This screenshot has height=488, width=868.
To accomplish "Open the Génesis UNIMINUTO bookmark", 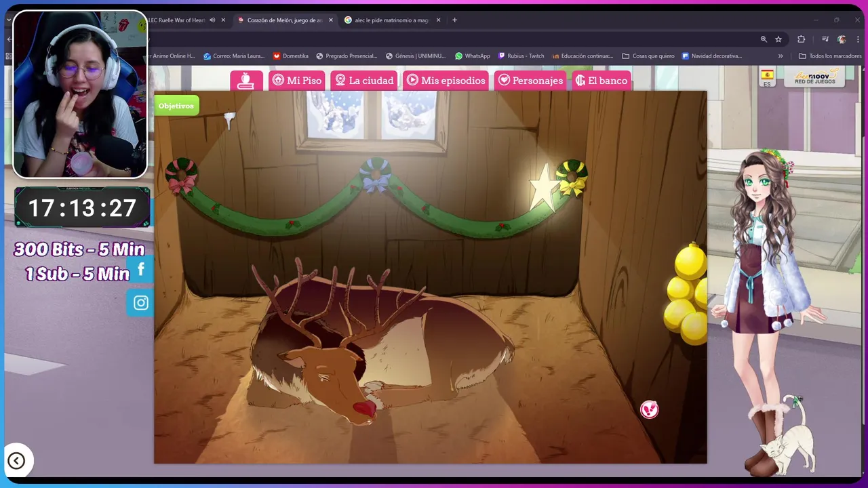I will point(416,56).
